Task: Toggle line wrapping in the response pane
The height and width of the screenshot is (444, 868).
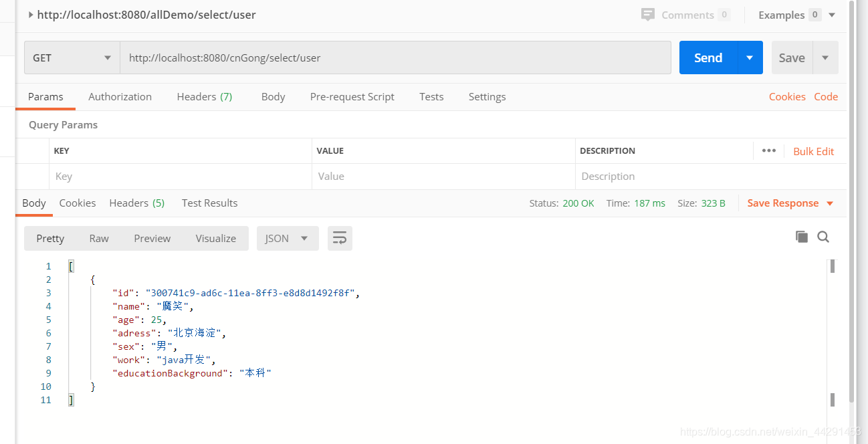Action: [340, 238]
